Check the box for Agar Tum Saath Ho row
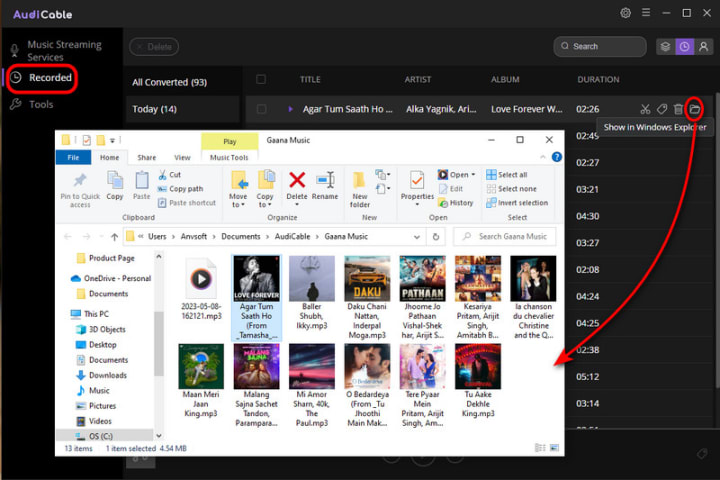This screenshot has width=720, height=480. 261,109
